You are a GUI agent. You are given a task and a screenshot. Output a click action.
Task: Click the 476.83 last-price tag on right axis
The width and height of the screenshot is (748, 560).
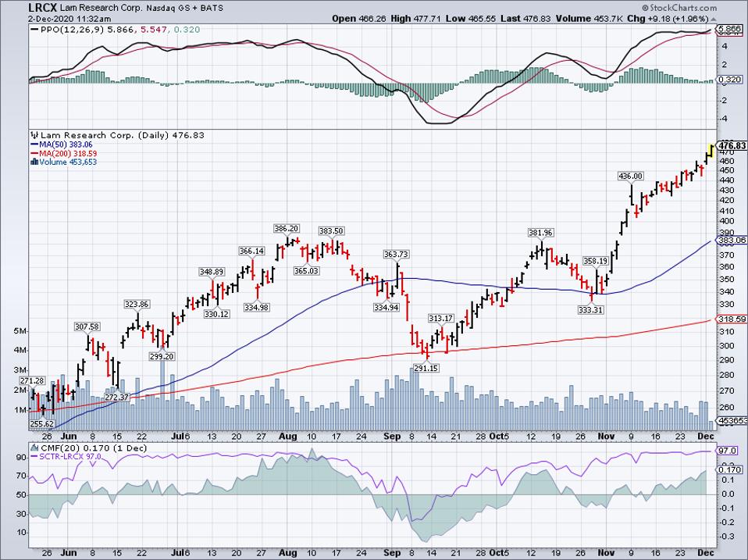[732, 145]
